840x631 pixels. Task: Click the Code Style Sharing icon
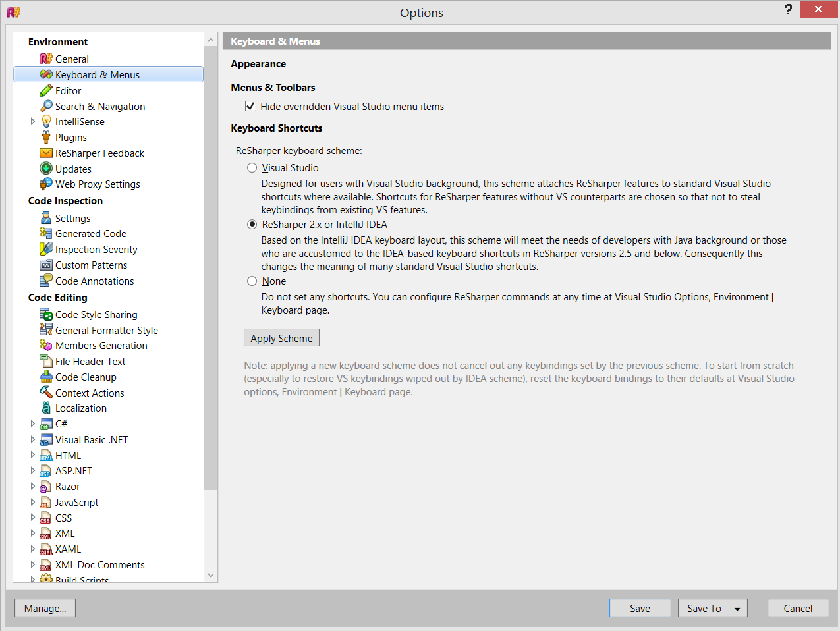pyautogui.click(x=46, y=314)
